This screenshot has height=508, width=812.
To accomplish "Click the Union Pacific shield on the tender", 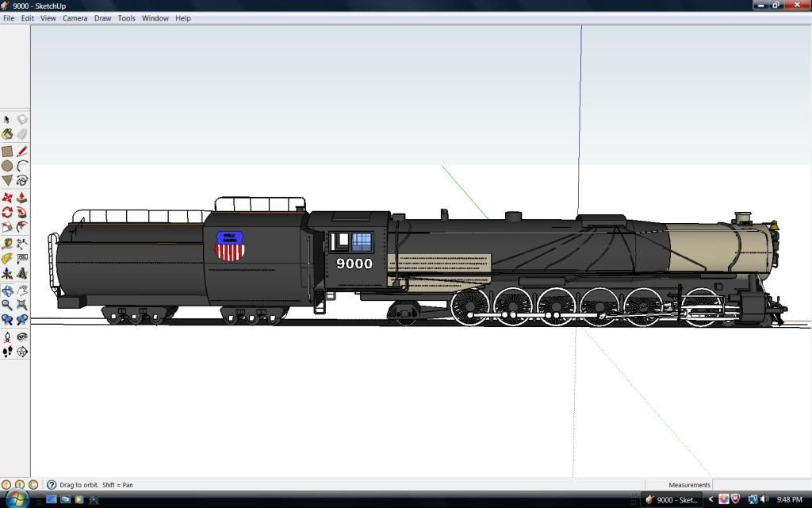I will click(x=229, y=246).
